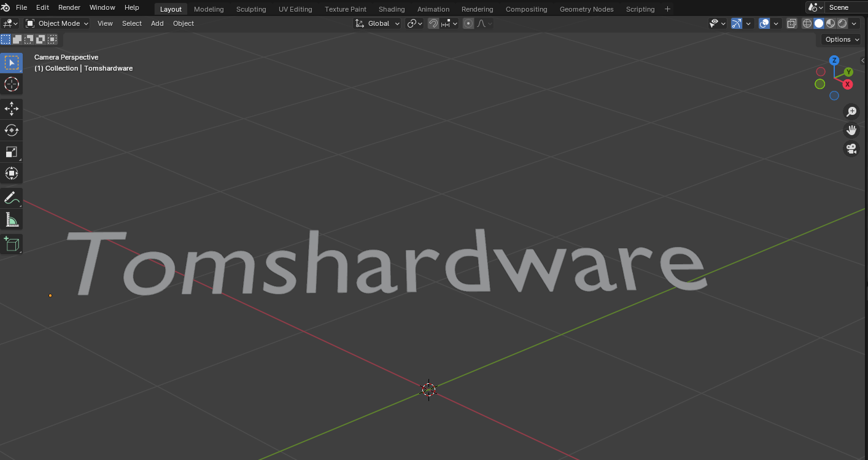868x460 pixels.
Task: Open gizmo options dropdown arrow
Action: pos(748,23)
